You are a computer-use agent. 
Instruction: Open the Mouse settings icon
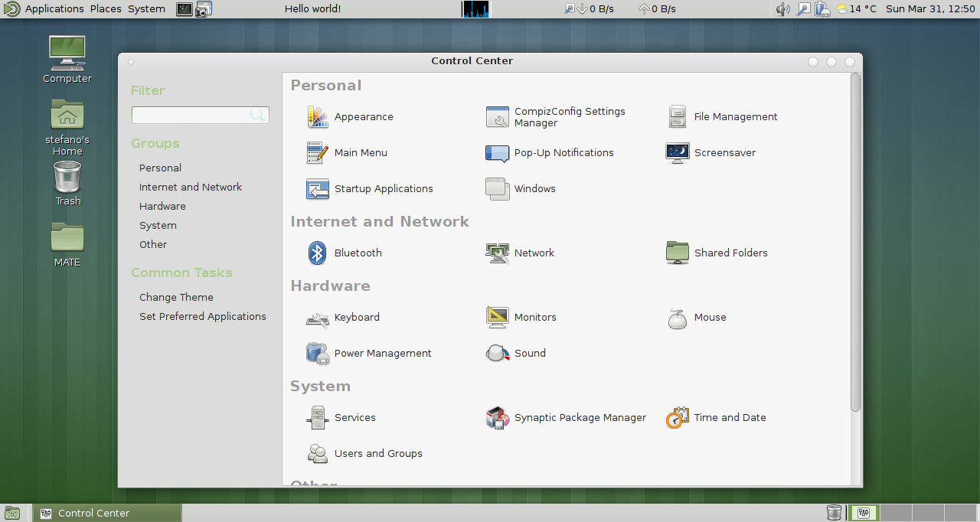click(x=678, y=317)
